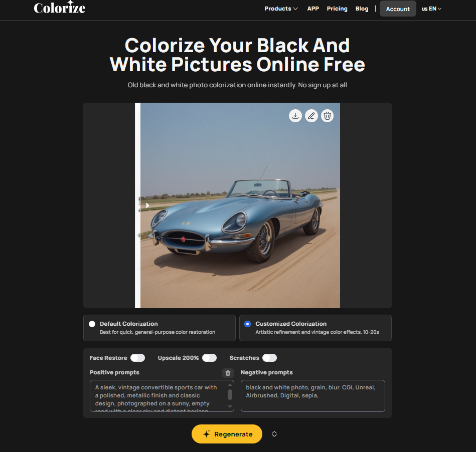Click the expand arrows icon beside Regenerate
The height and width of the screenshot is (452, 476).
coord(274,434)
